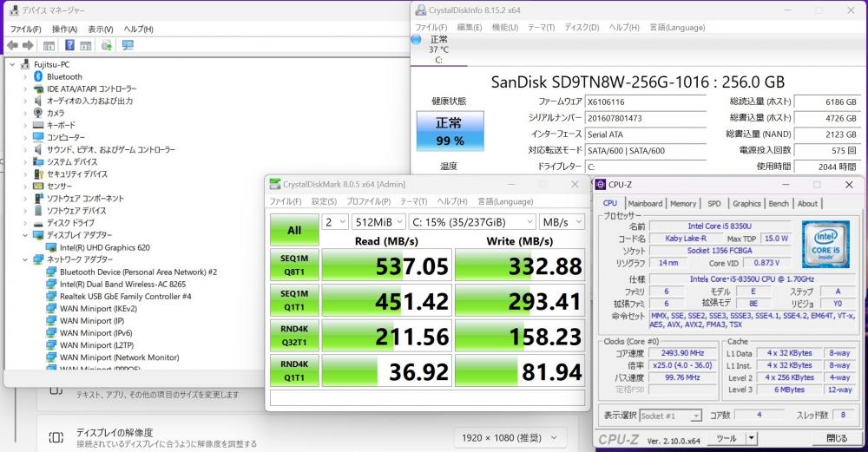The height and width of the screenshot is (452, 868).
Task: Toggle the action pane icon in Device Manager toolbar
Action: coord(85,45)
